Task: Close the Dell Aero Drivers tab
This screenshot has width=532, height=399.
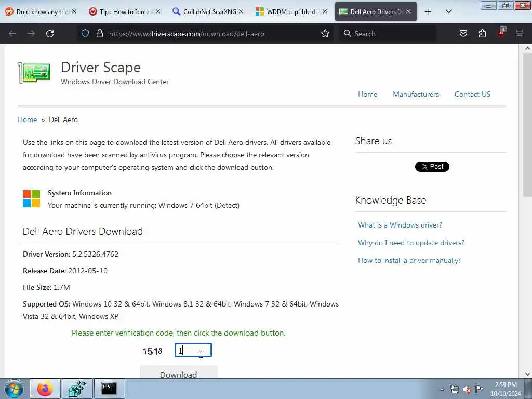Action: pyautogui.click(x=408, y=11)
